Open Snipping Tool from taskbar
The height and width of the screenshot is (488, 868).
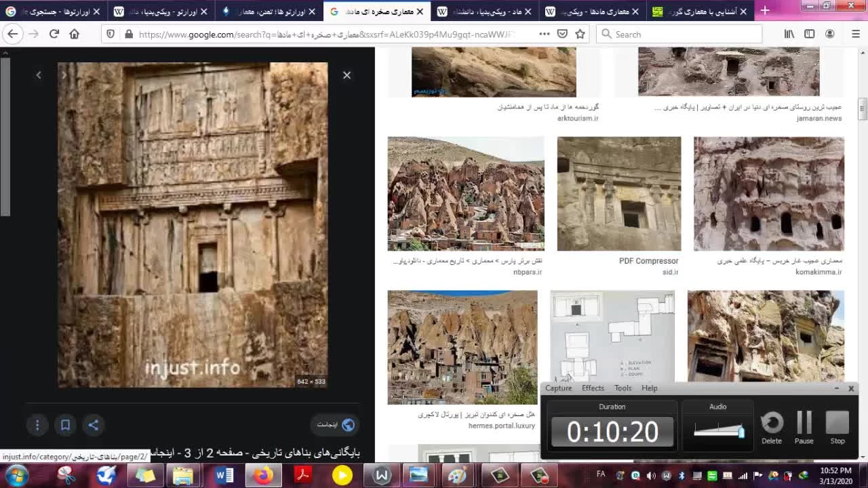coord(67,475)
